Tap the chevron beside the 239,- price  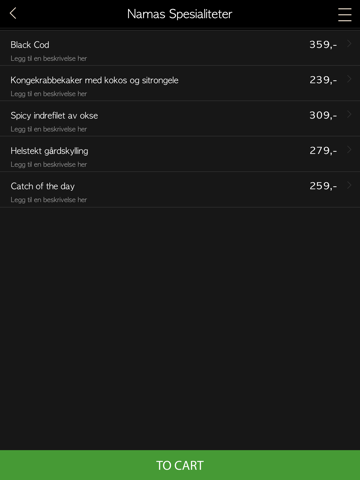(349, 79)
